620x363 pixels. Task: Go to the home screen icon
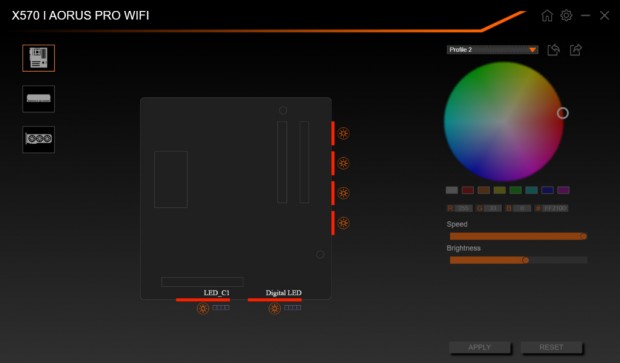(547, 15)
